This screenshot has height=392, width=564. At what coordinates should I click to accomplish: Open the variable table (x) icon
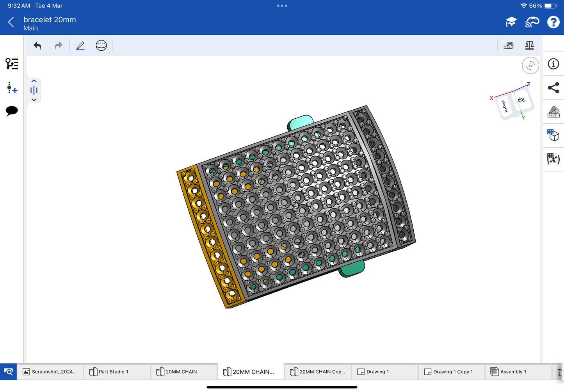tap(553, 159)
